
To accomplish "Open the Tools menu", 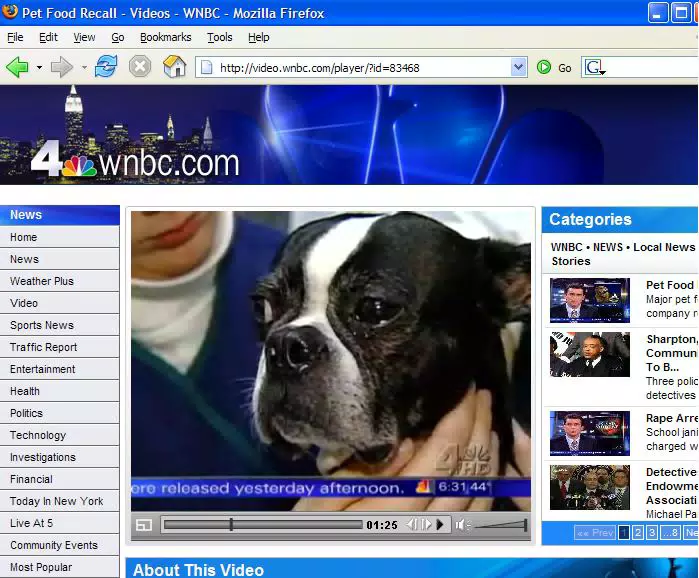I will tap(220, 37).
